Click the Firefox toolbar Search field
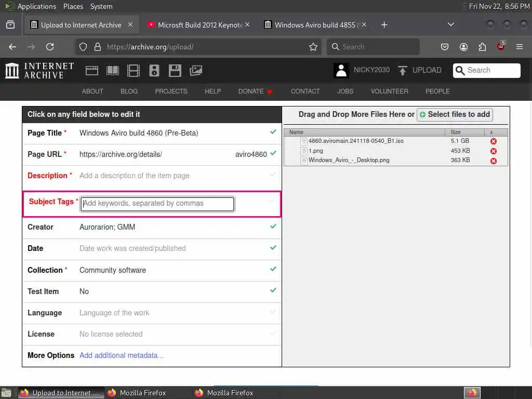This screenshot has height=399, width=532. point(373,47)
